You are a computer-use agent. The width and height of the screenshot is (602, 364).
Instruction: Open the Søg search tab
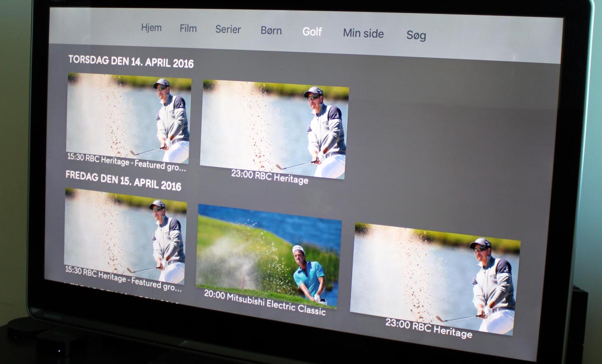tap(416, 36)
